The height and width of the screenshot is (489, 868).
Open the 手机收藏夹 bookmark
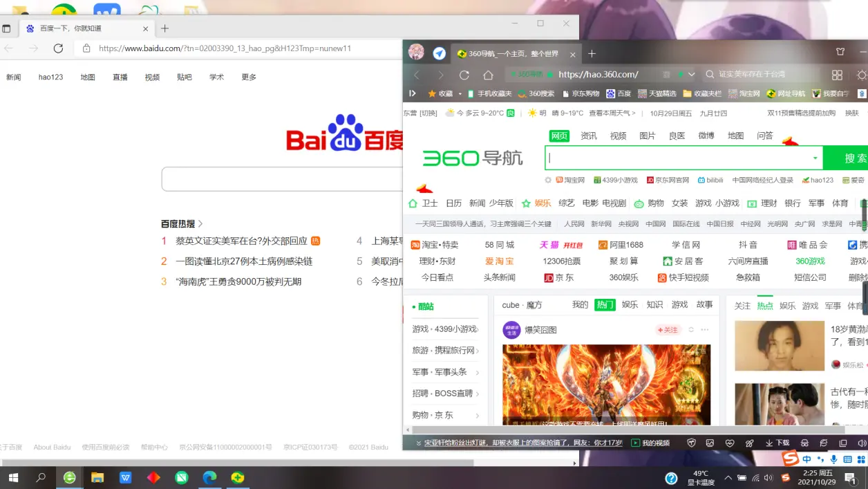click(490, 93)
